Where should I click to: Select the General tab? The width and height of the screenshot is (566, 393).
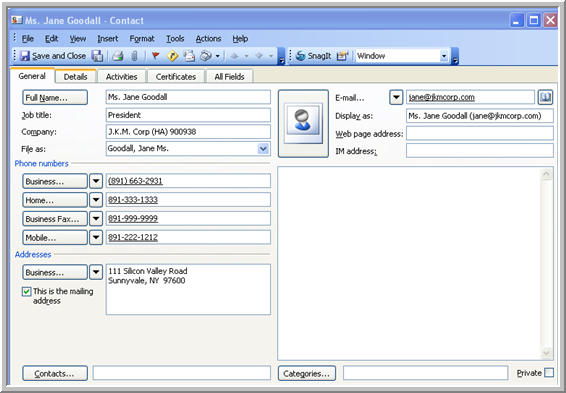pyautogui.click(x=32, y=76)
